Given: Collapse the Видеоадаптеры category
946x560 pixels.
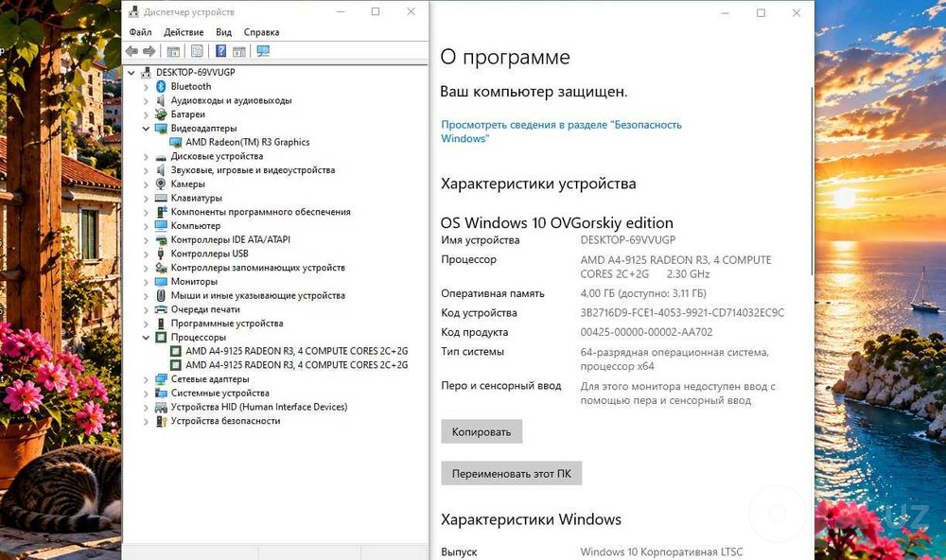Looking at the screenshot, I should (x=146, y=129).
